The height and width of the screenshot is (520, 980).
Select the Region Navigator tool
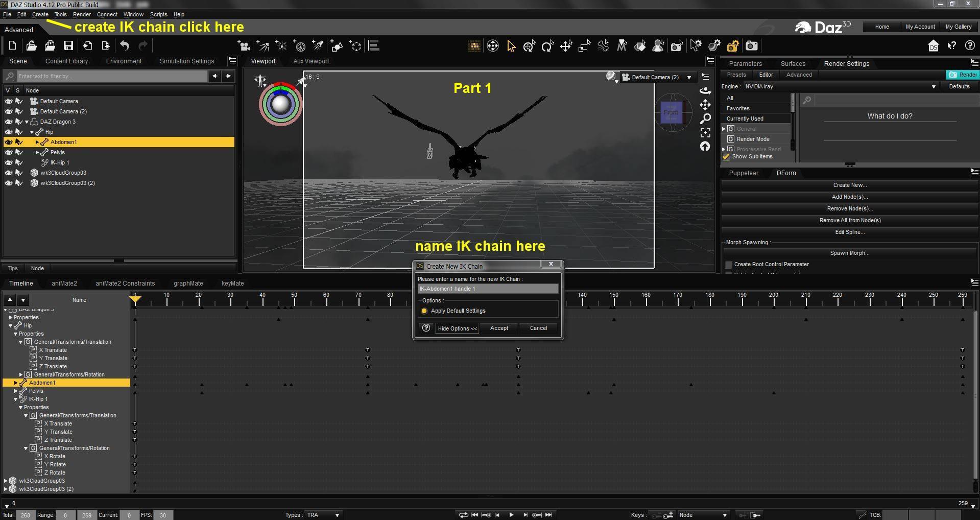[658, 46]
